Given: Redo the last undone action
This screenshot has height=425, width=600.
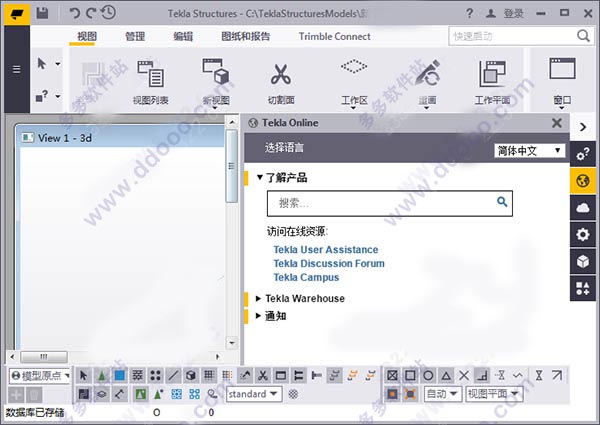Looking at the screenshot, I should click(91, 13).
